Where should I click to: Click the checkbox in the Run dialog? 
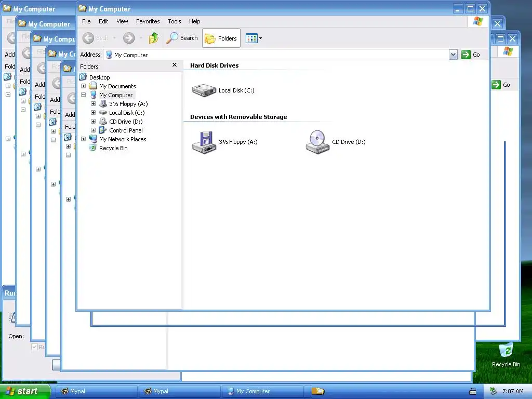pyautogui.click(x=34, y=347)
